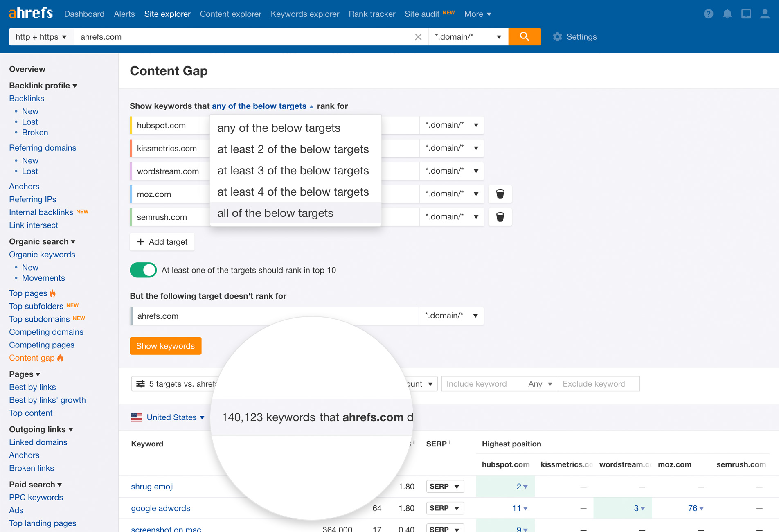Disable the top 10 ranking toggle

(x=143, y=270)
